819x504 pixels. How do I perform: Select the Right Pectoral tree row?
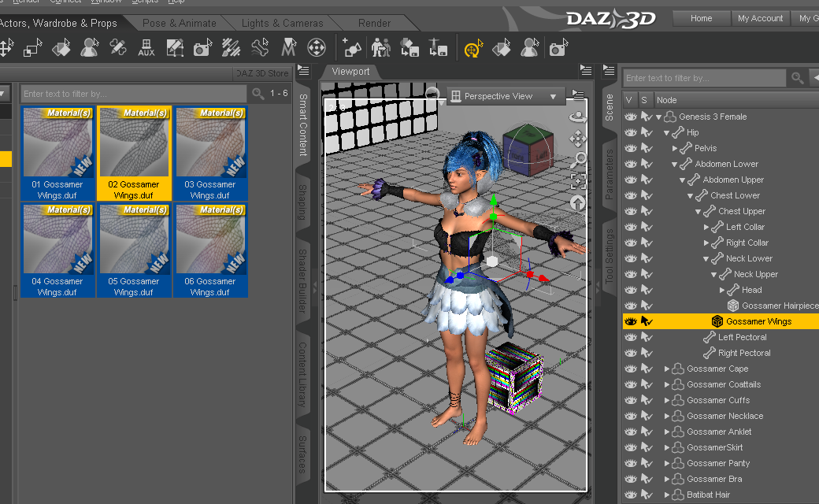pos(721,353)
